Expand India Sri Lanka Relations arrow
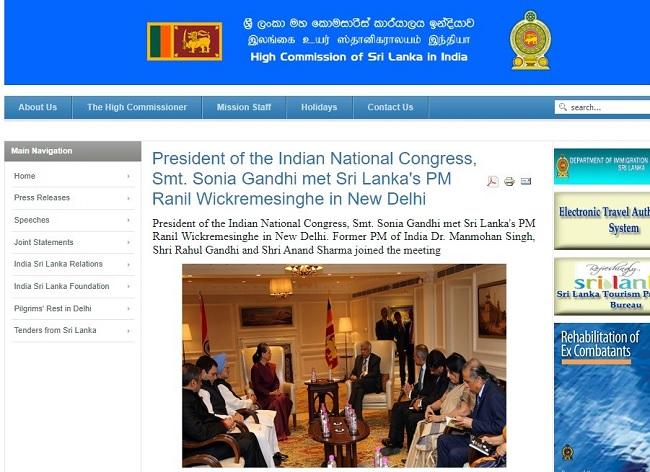This screenshot has height=472, width=650. tap(129, 264)
